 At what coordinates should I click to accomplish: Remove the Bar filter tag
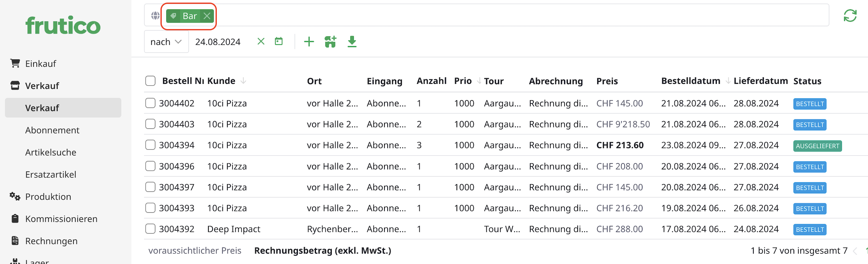pyautogui.click(x=207, y=16)
